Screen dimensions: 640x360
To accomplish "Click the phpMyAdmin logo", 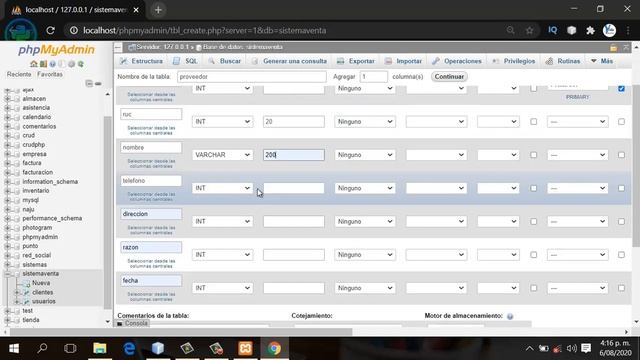I will tap(57, 49).
